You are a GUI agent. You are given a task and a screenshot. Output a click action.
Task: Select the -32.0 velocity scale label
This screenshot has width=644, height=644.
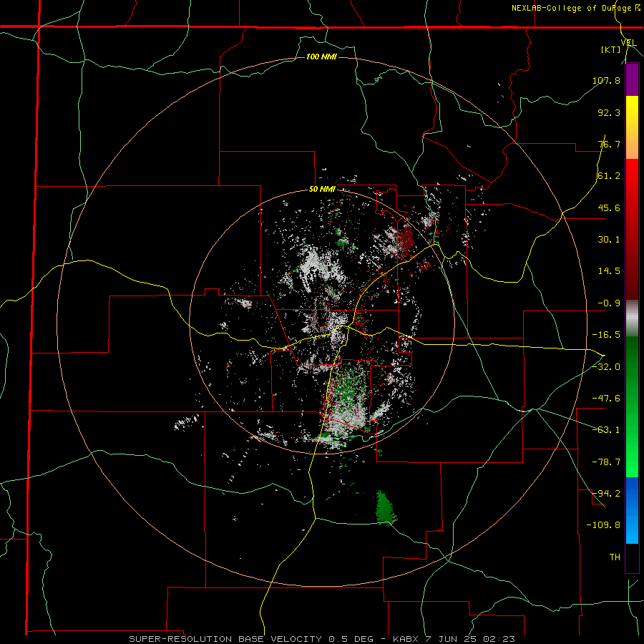606,367
